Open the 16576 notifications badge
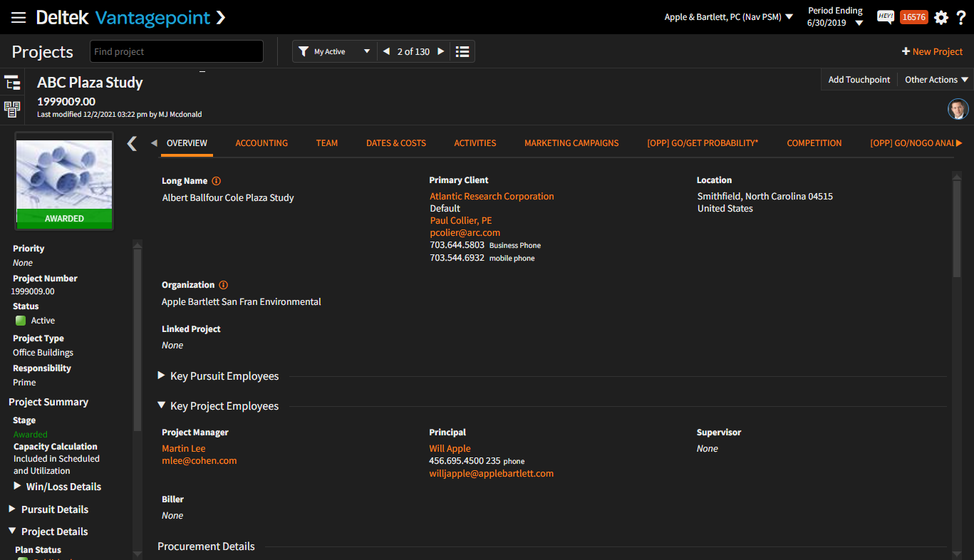This screenshot has width=974, height=560. 913,17
